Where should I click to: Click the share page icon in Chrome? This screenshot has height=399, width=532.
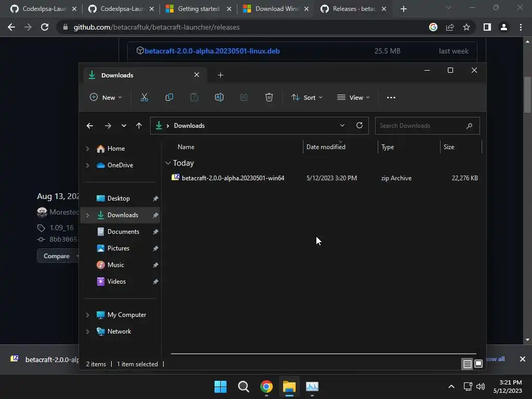[450, 27]
